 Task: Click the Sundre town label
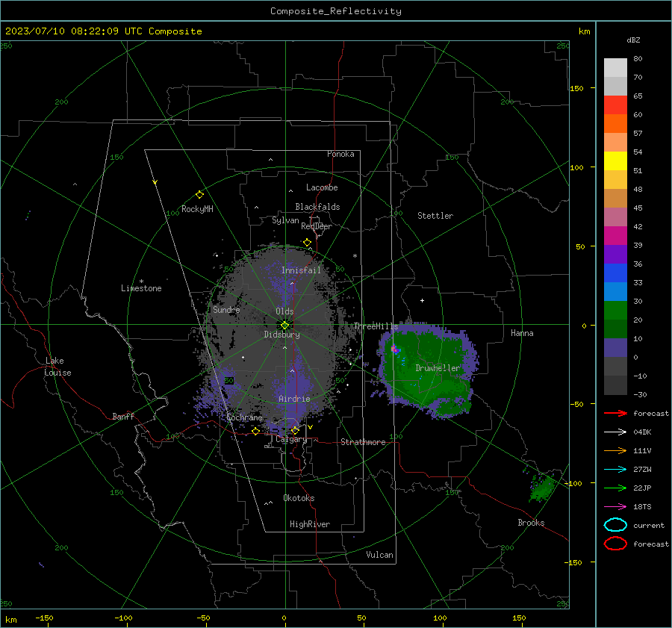[226, 309]
